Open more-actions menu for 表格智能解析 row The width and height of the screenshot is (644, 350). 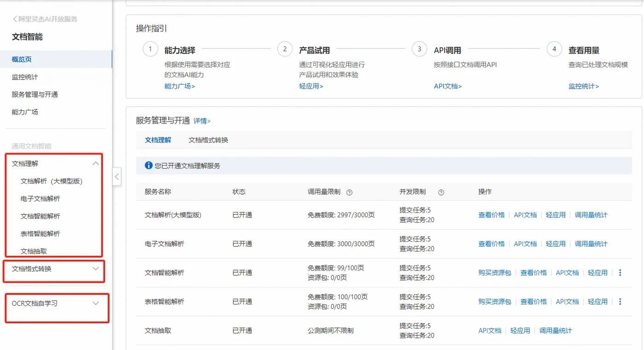pyautogui.click(x=620, y=302)
